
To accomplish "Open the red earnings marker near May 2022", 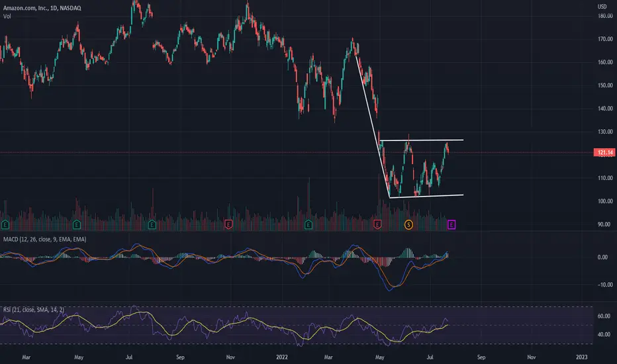I will coord(377,225).
